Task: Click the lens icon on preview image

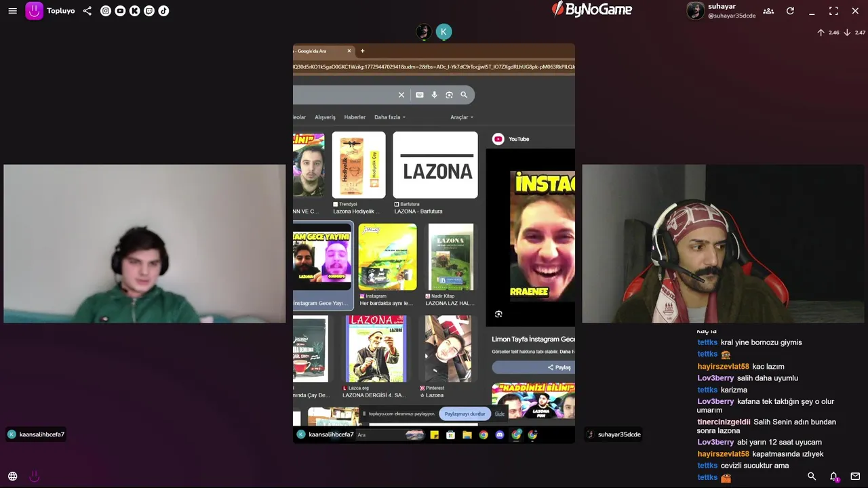Action: pyautogui.click(x=498, y=314)
